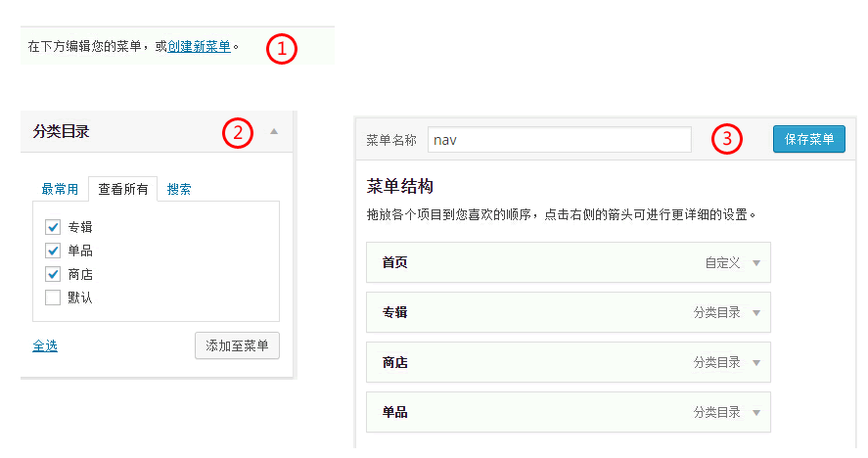The image size is (868, 458).
Task: Collapse the 分类目录 panel arrow
Action: click(x=275, y=131)
